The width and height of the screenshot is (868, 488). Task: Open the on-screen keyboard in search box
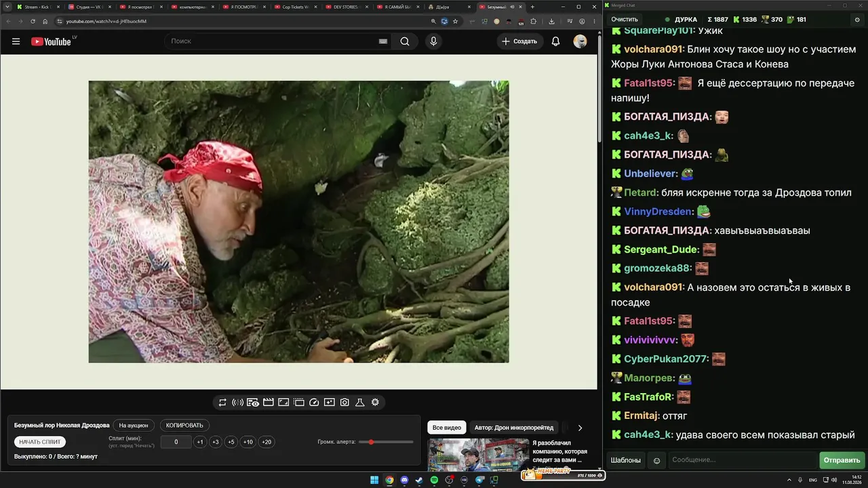click(x=383, y=41)
